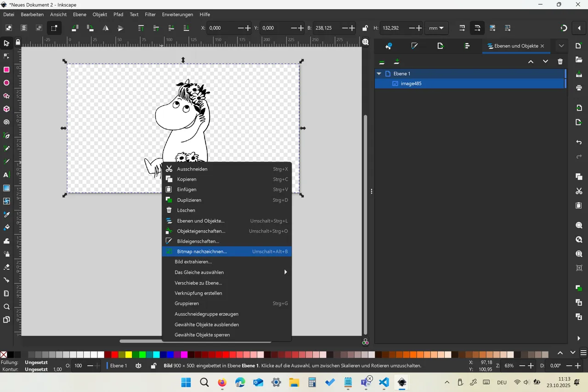Toggle scaling rounded rectangle corners
The image size is (588, 392).
(477, 28)
